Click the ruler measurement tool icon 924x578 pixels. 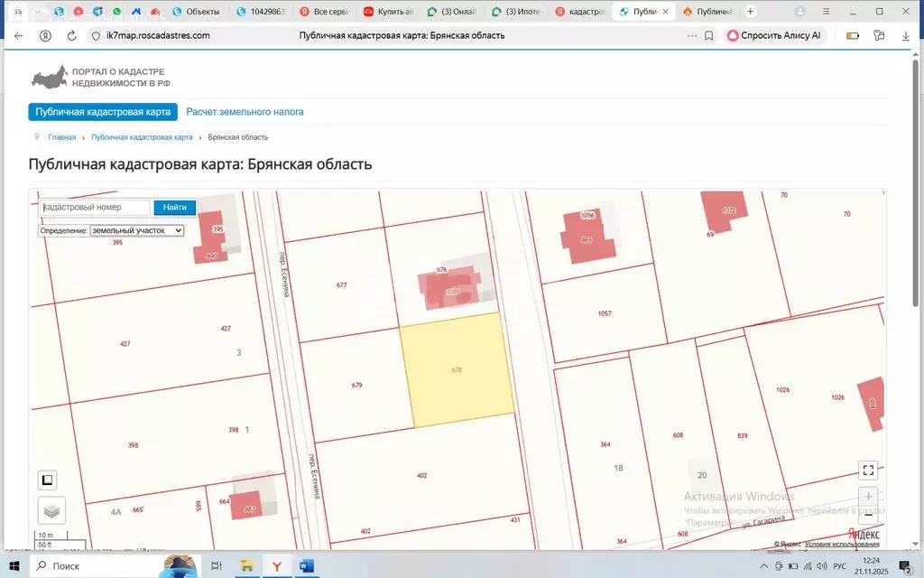click(48, 480)
